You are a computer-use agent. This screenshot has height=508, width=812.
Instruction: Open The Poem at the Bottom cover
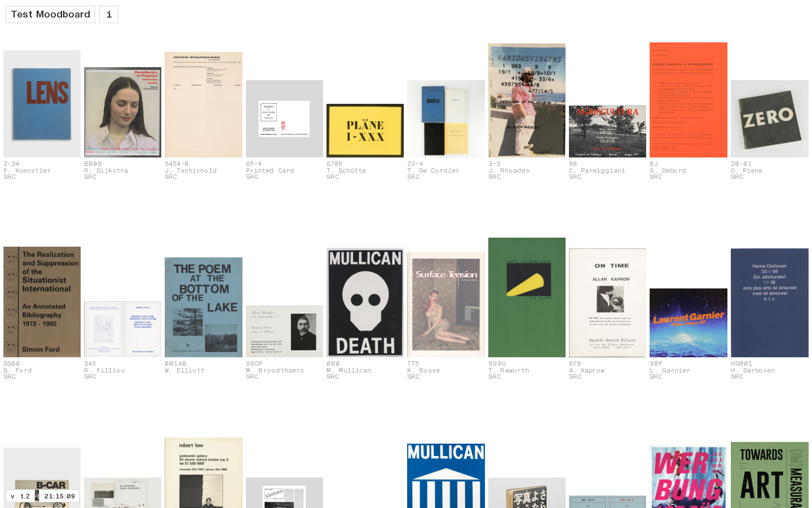click(x=204, y=307)
